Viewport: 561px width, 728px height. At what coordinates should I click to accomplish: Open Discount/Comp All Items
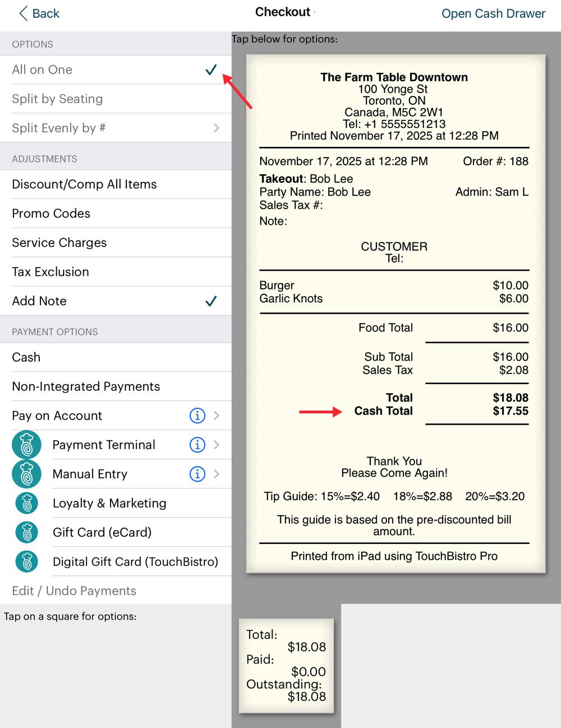pos(116,184)
